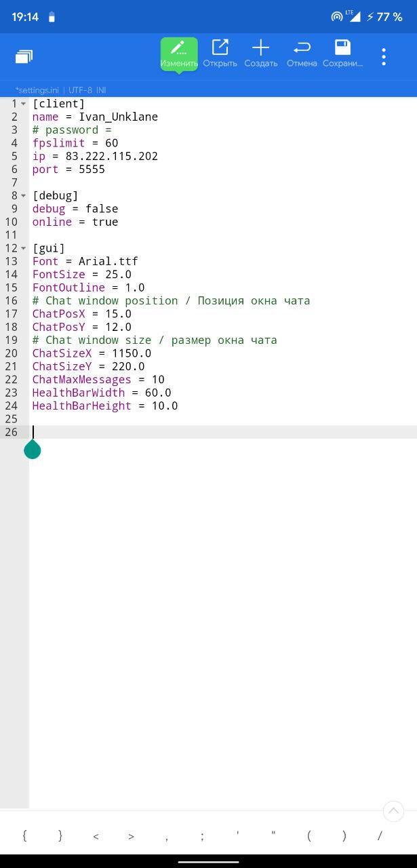The width and height of the screenshot is (417, 868).
Task: Place cursor on HealthBarWidth = 60.0 line
Action: [102, 393]
